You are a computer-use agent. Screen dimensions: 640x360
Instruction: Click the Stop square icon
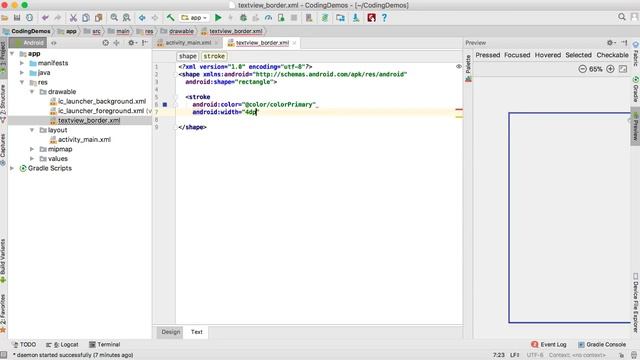point(293,18)
